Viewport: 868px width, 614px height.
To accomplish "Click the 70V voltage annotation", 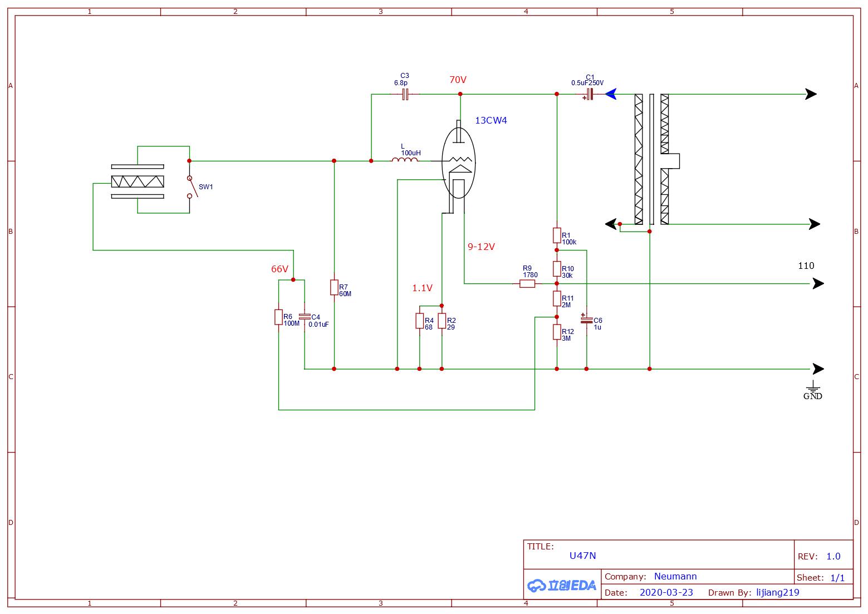I will [458, 80].
